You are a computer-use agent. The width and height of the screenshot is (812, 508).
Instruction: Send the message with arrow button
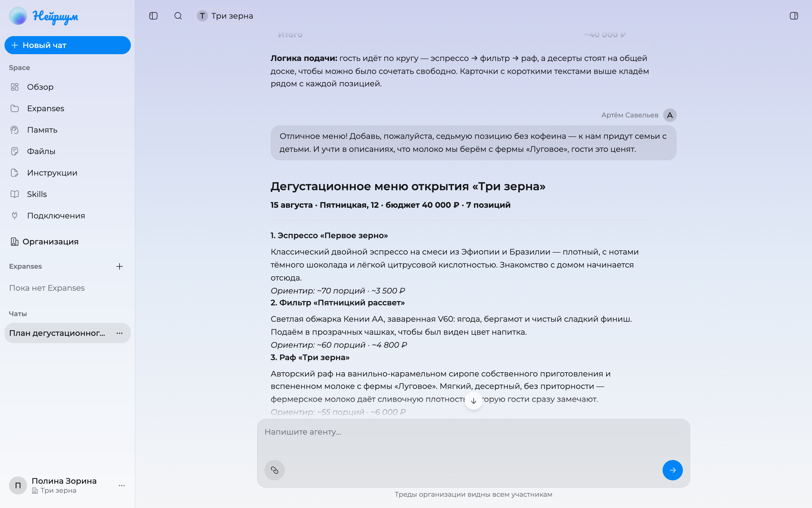(672, 470)
